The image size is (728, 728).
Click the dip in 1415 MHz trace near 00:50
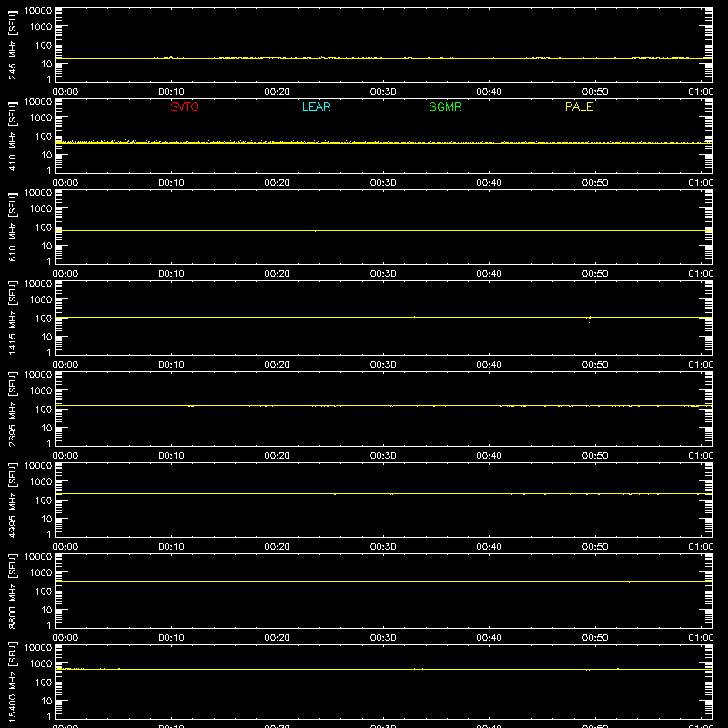(x=589, y=319)
